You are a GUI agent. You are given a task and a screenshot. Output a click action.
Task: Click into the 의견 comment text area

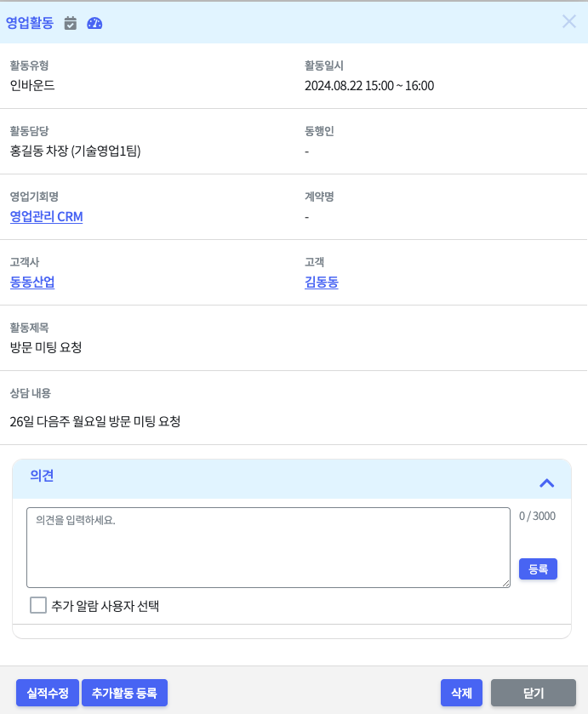(268, 547)
